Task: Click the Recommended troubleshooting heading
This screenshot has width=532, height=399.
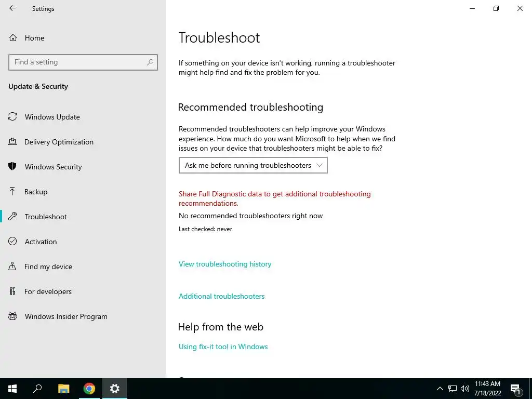Action: pos(250,107)
